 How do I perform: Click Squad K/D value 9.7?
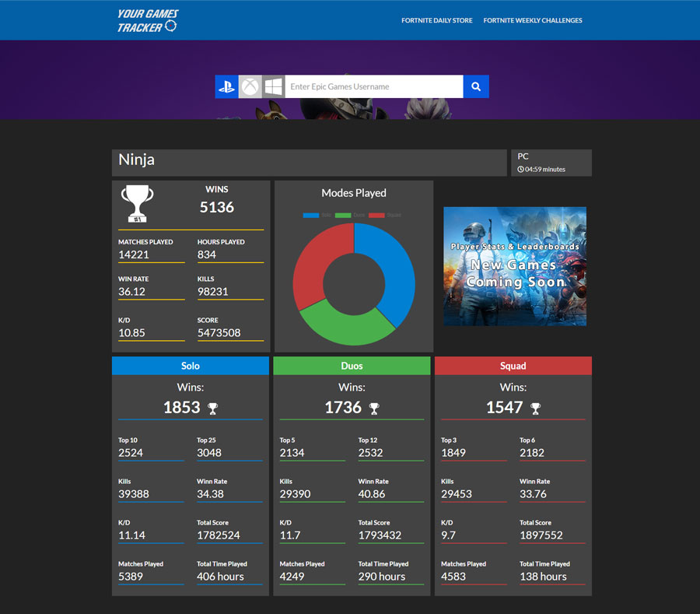point(449,535)
